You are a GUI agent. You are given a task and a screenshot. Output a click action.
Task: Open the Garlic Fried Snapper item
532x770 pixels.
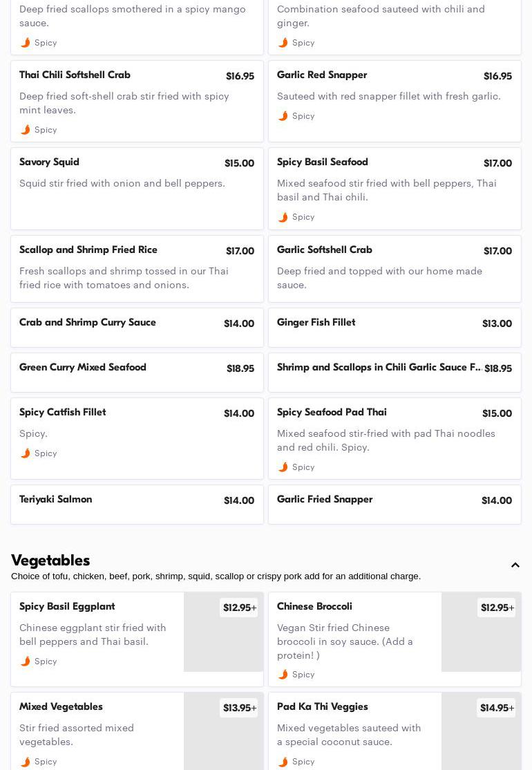[395, 504]
